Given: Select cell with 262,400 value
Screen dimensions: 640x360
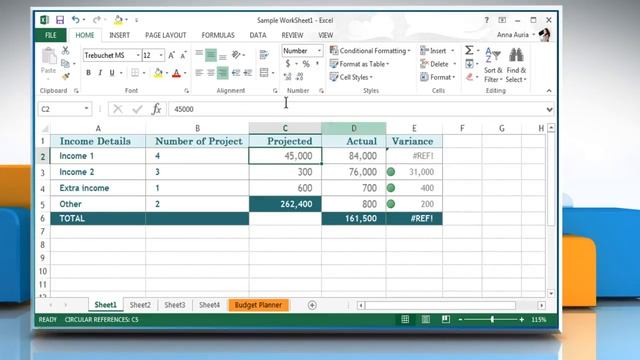Looking at the screenshot, I should [x=285, y=204].
